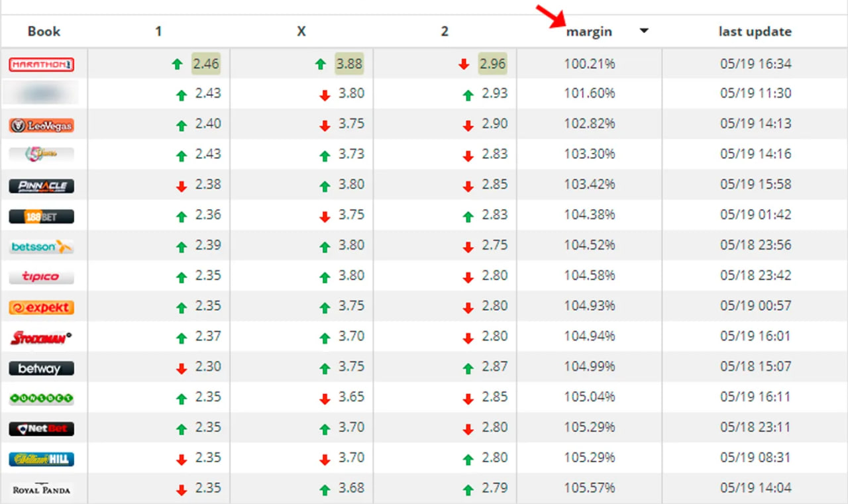Screen dimensions: 848x504
Task: Click the Marathonbet bookmaker logo
Action: coord(41,64)
